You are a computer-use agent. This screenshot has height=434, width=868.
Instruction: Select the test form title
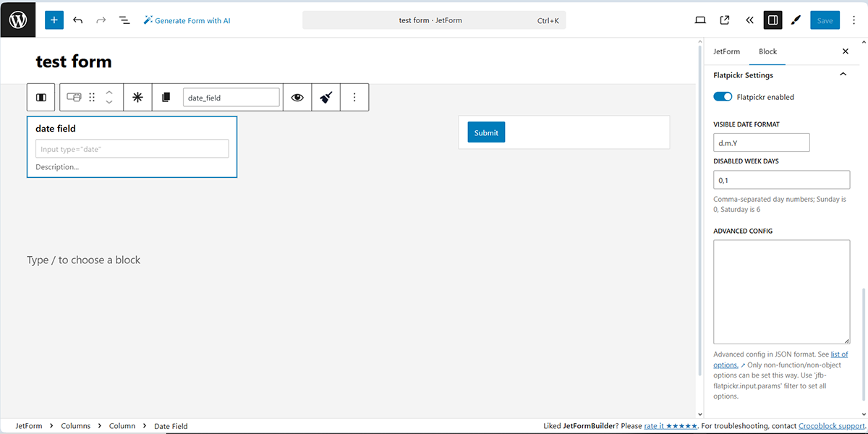click(74, 61)
